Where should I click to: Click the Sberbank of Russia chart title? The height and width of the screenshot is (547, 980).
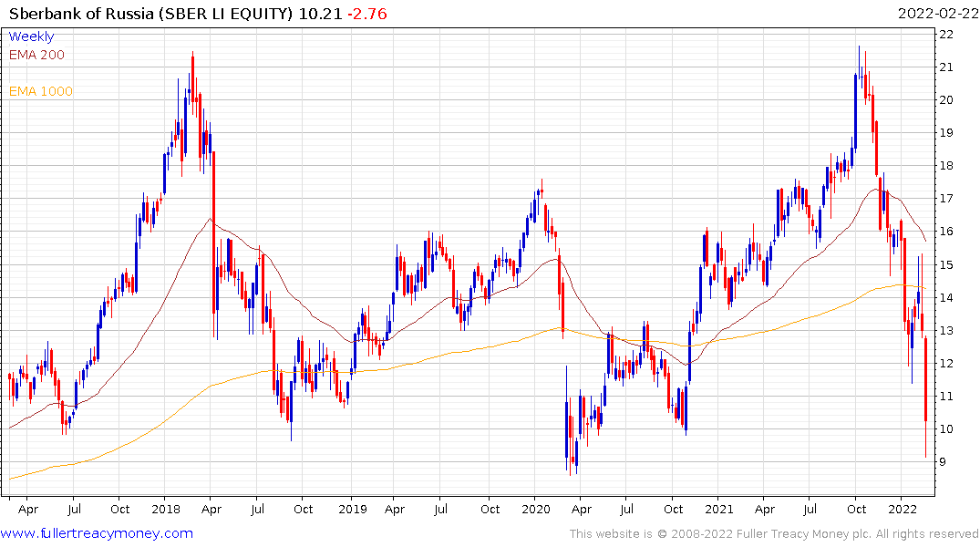point(150,14)
